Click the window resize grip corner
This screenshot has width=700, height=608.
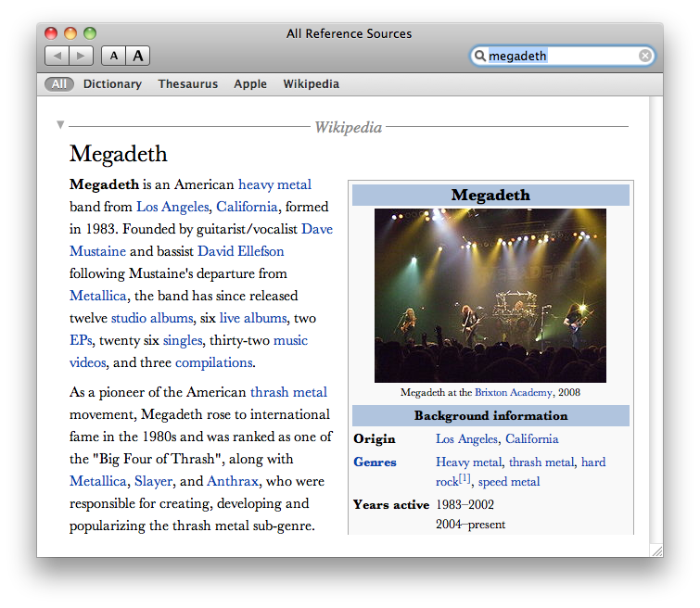point(656,551)
